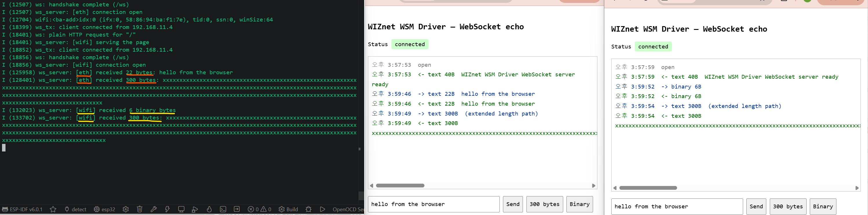Open the device monitor via the screen icon
This screenshot has height=215, width=868.
tap(181, 209)
